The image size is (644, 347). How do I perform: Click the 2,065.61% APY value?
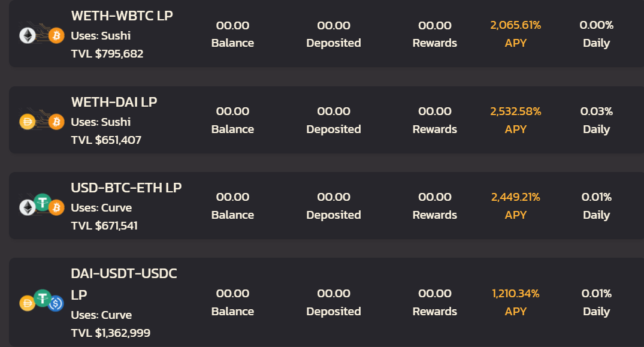515,25
